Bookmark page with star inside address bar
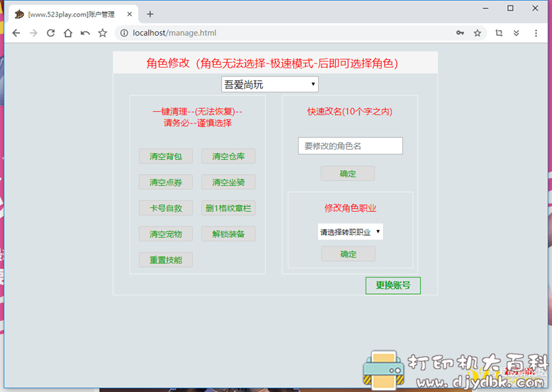552x392 pixels. (x=477, y=33)
